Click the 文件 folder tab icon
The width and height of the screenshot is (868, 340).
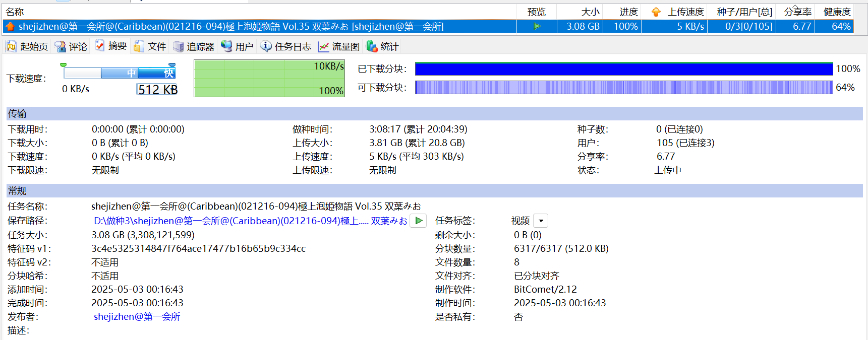139,47
